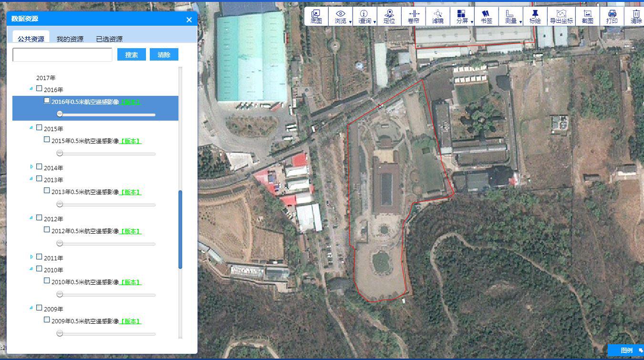Click the 2016年 imagery opacity slider handle
The height and width of the screenshot is (360, 644).
click(x=60, y=114)
